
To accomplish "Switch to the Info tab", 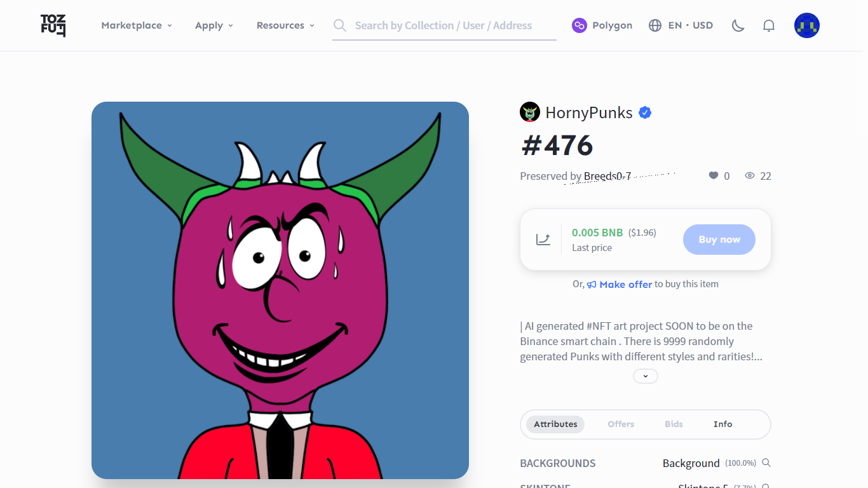I will [723, 424].
